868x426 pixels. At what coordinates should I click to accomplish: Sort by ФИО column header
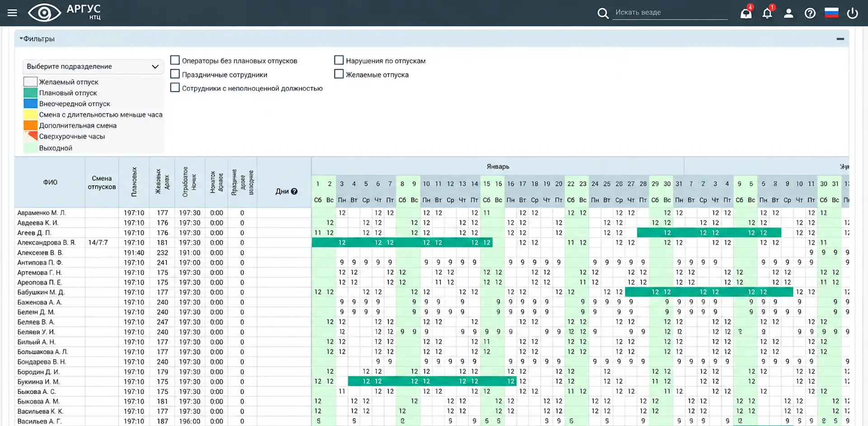tap(50, 182)
